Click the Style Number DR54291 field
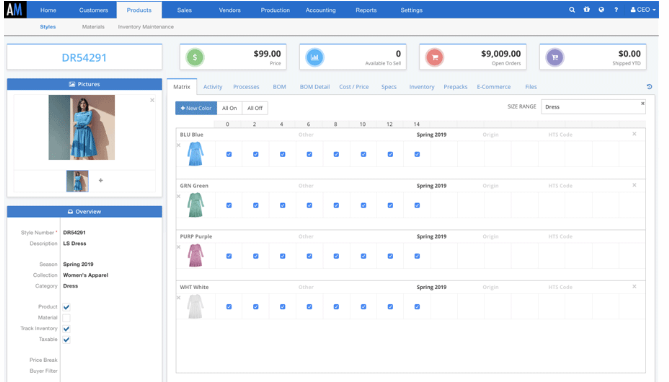 (x=74, y=233)
